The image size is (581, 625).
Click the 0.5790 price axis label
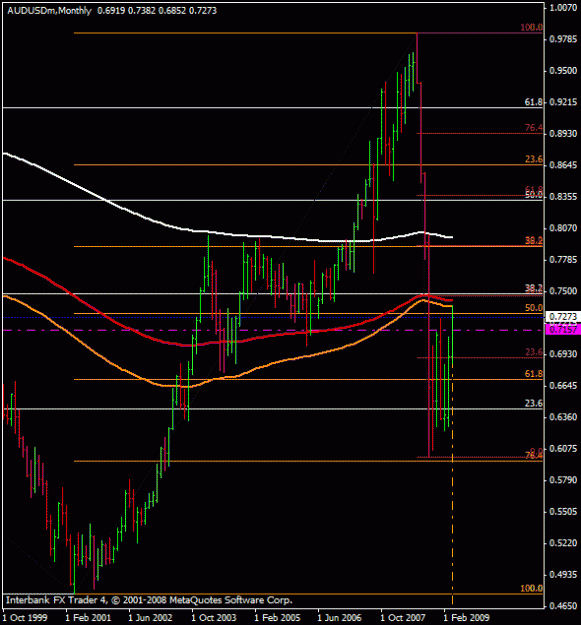tap(563, 480)
